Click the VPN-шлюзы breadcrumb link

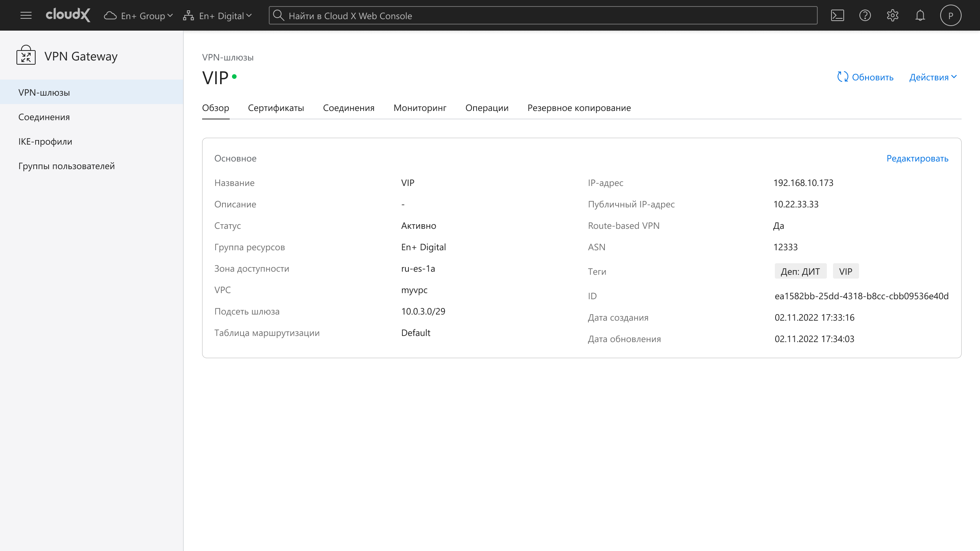tap(228, 57)
